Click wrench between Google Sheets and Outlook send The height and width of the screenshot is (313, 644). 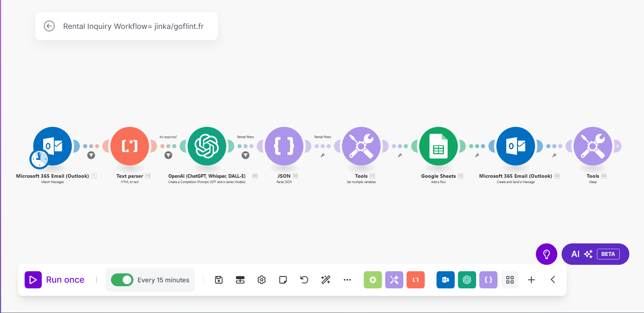pyautogui.click(x=477, y=155)
